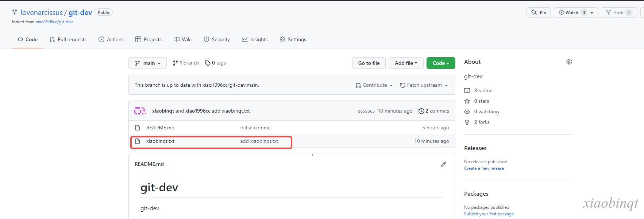Click xiaobinqt author name in commit bar

pos(163,111)
